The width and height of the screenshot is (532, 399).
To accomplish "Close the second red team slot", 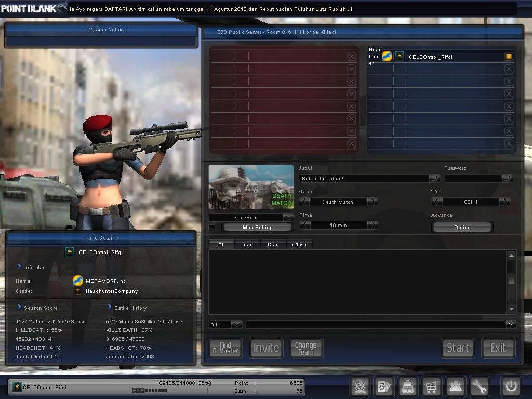I will [x=352, y=69].
